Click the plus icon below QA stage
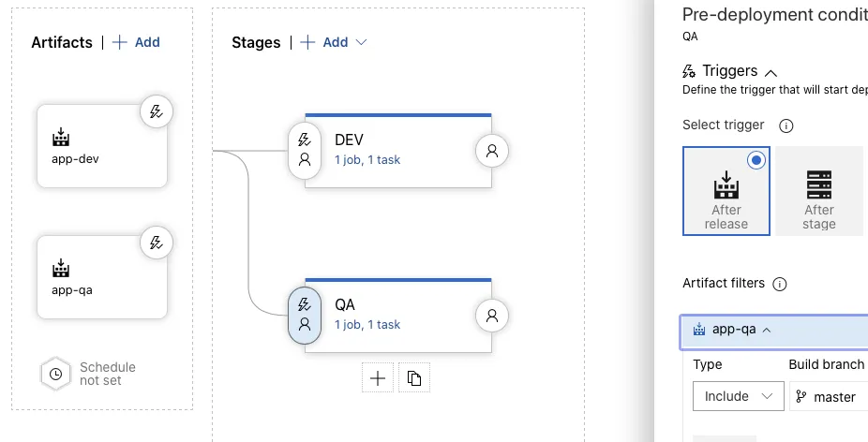This screenshot has height=442, width=868. pos(378,378)
